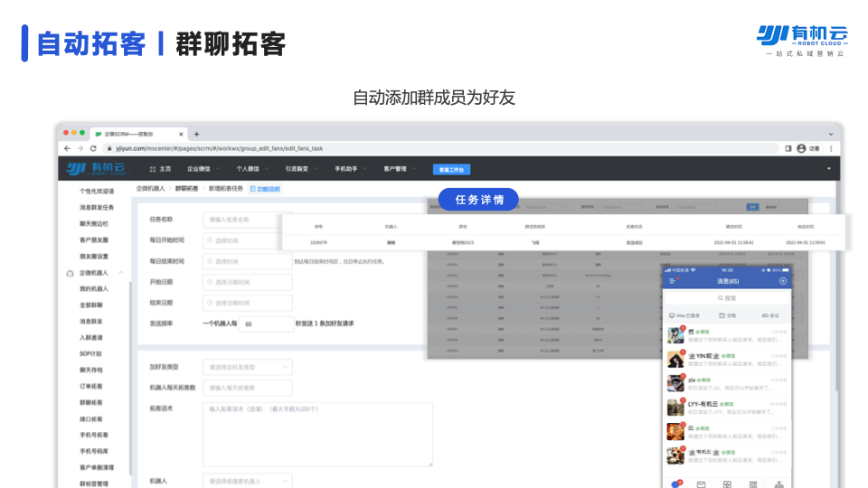Tap the plus icon in phone 消息 header
This screenshot has height=488, width=868.
(782, 281)
